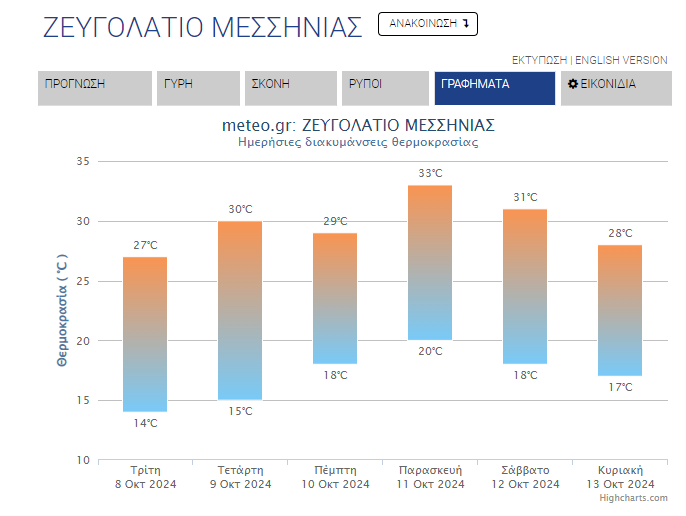Click the Σάββατο 12 Οκτ temperature bar

click(525, 287)
